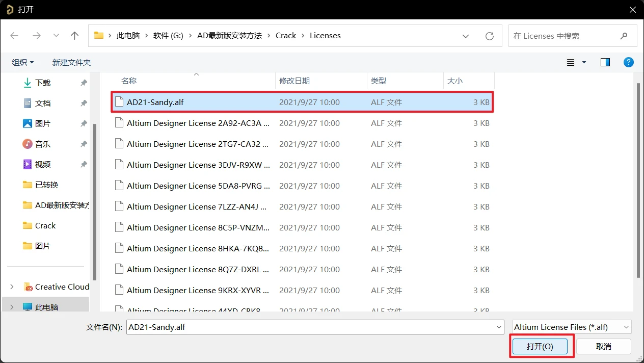Select the 视频 (Videos) sidebar icon
This screenshot has height=363, width=644.
click(26, 164)
